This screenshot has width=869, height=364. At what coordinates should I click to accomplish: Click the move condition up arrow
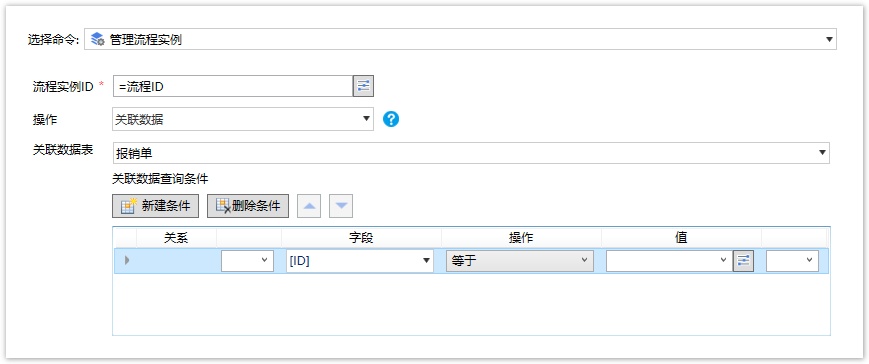point(309,206)
